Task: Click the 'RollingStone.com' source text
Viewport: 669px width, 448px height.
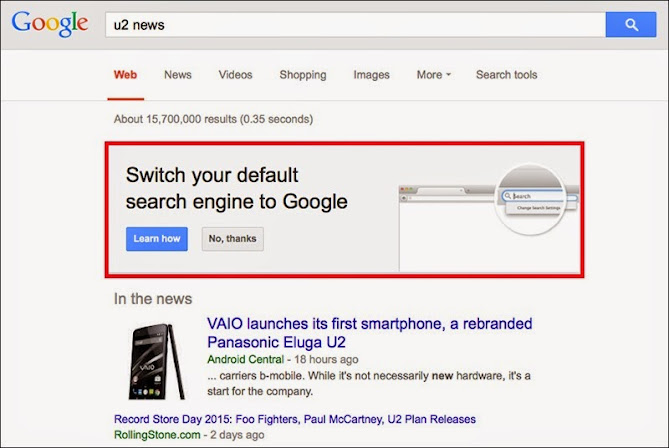Action: (157, 435)
